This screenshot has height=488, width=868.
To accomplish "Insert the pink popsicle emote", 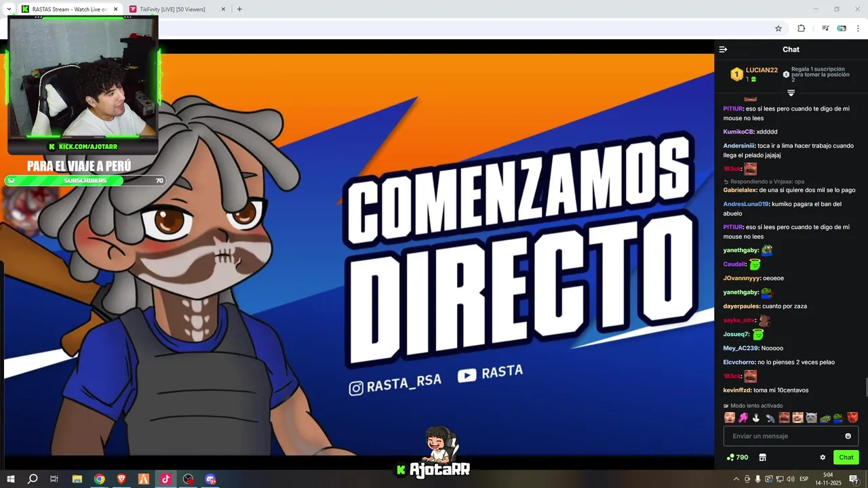I will point(743,418).
